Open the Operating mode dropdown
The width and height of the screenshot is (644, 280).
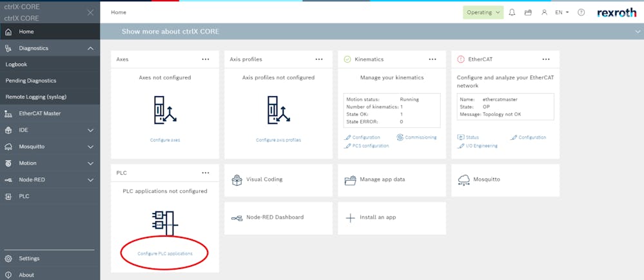(x=483, y=12)
